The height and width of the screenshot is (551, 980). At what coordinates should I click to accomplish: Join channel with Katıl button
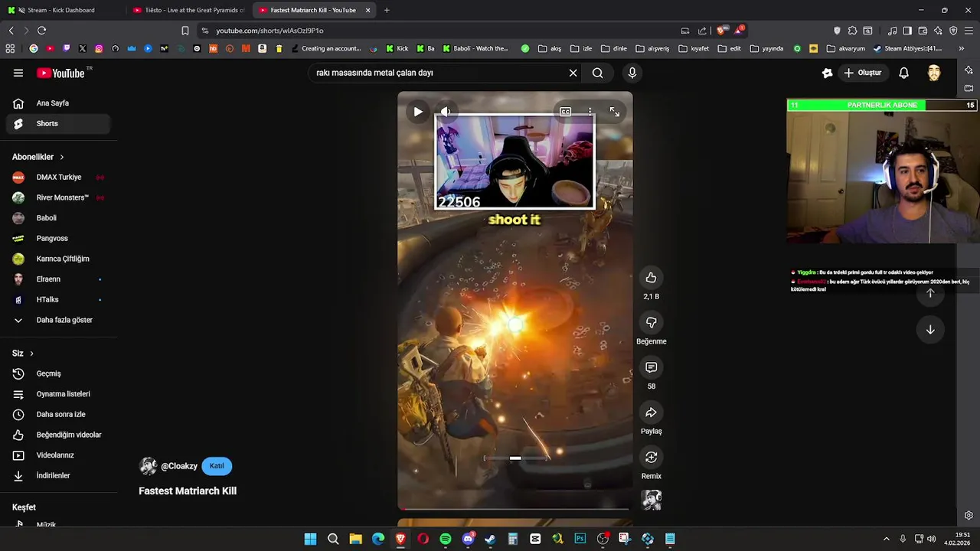pyautogui.click(x=217, y=466)
